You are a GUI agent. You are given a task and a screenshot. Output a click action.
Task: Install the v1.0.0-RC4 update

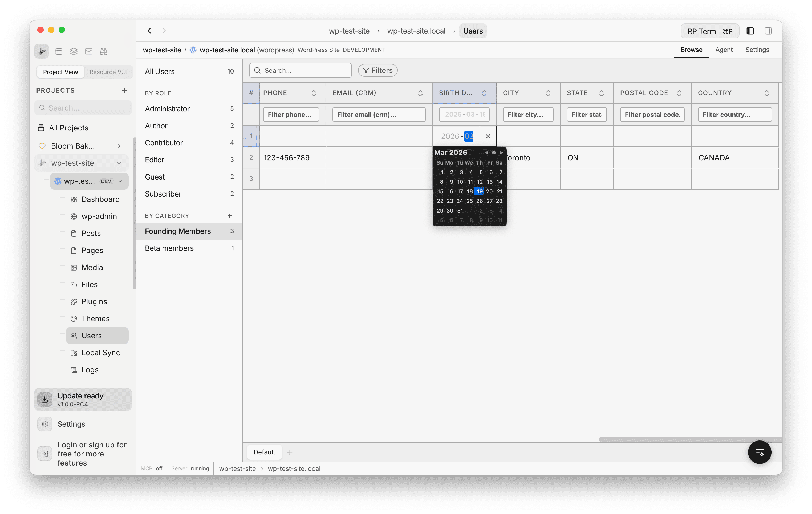click(83, 399)
